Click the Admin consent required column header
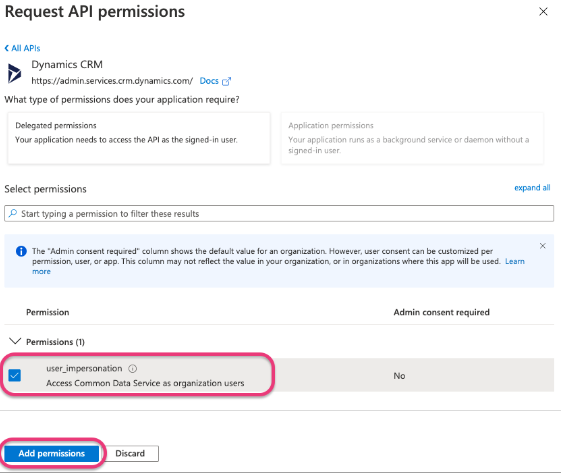 [442, 312]
